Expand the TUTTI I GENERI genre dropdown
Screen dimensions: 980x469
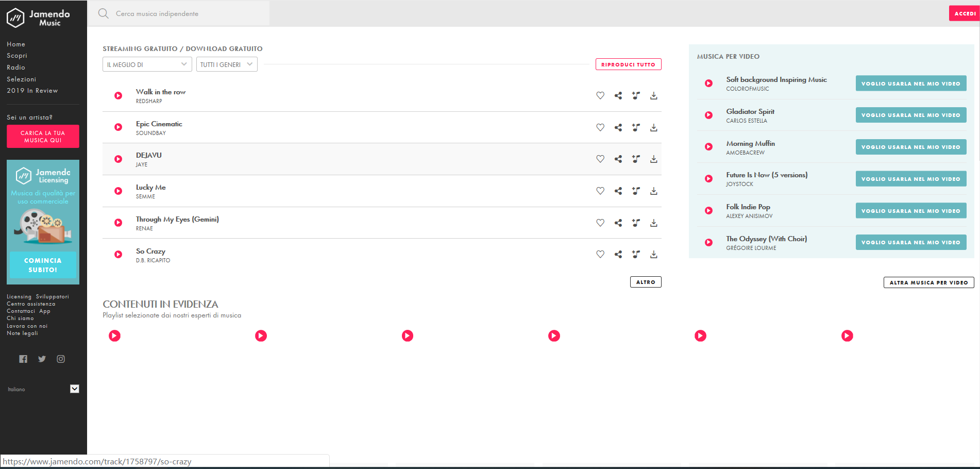tap(227, 64)
